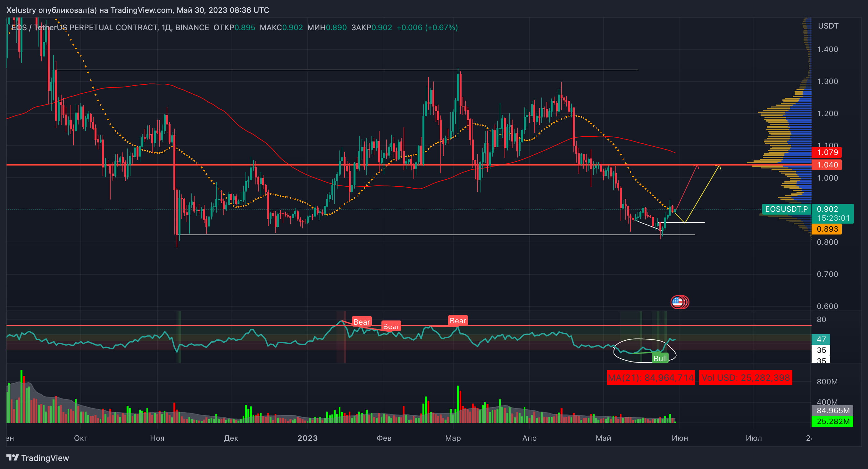Click the Vol USD indicator value label
This screenshot has height=469, width=868.
tap(745, 378)
